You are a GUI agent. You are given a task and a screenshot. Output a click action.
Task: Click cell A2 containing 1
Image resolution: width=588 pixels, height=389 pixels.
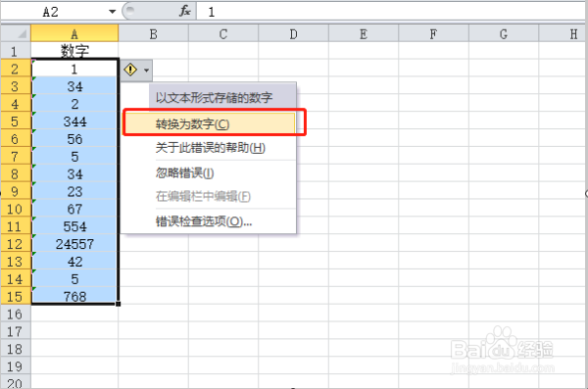(x=74, y=69)
